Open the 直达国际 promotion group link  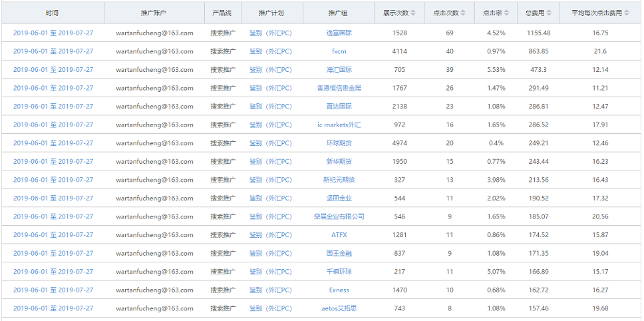[x=339, y=107]
